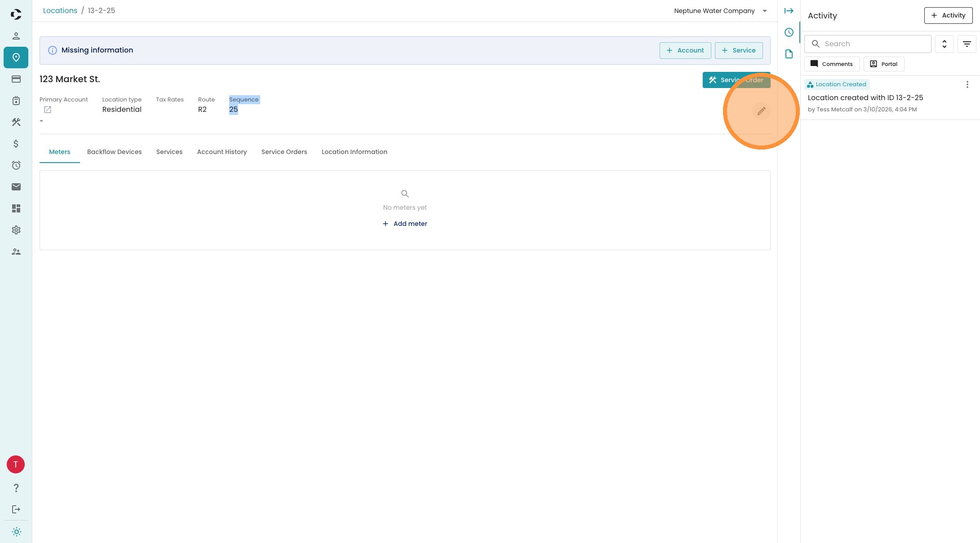Click the pencil edit location icon

[761, 111]
